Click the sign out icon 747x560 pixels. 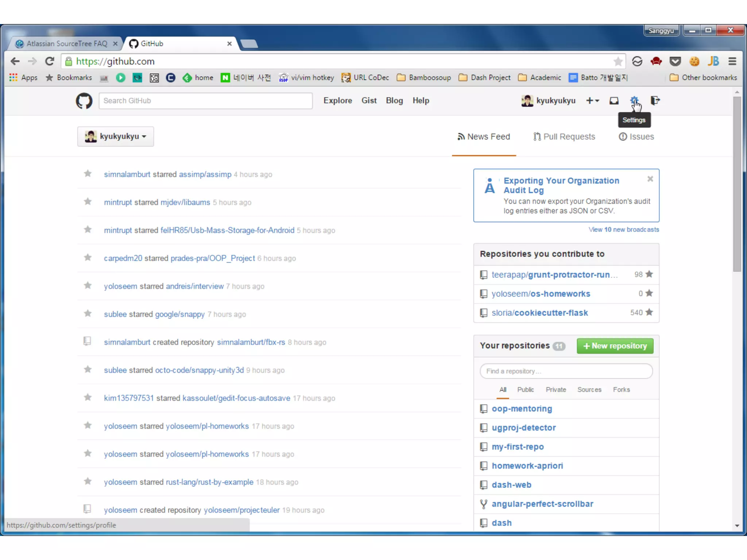(x=655, y=101)
